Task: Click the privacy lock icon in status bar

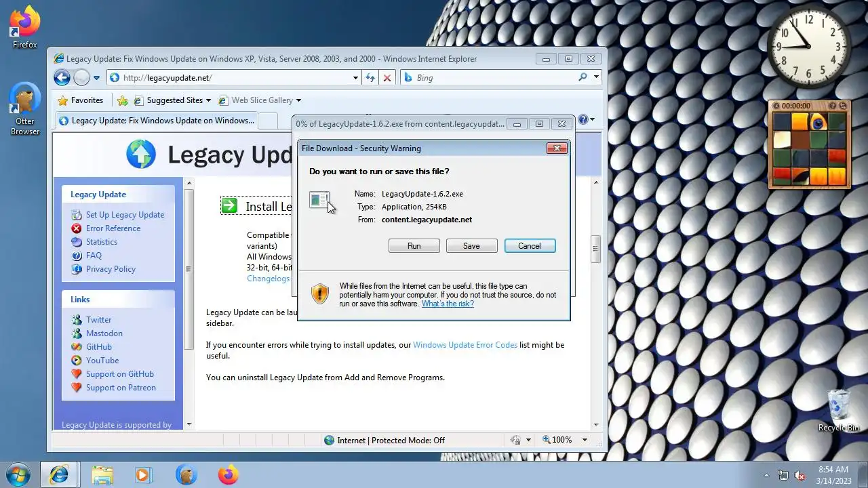Action: [x=516, y=440]
